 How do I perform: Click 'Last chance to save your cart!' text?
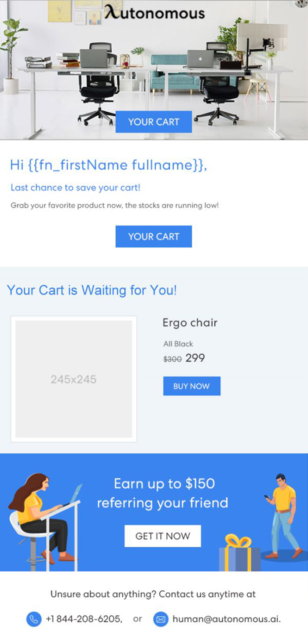(76, 188)
